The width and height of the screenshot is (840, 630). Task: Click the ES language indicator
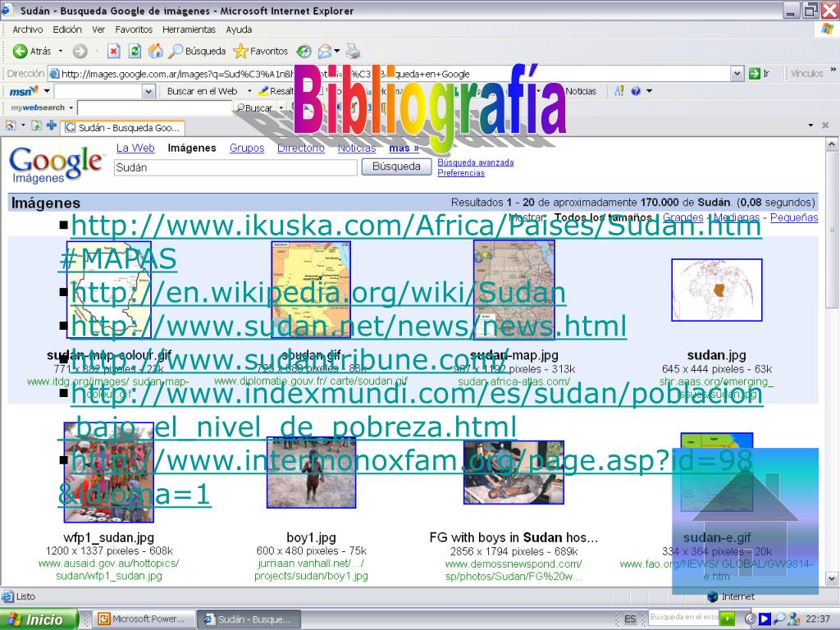631,619
